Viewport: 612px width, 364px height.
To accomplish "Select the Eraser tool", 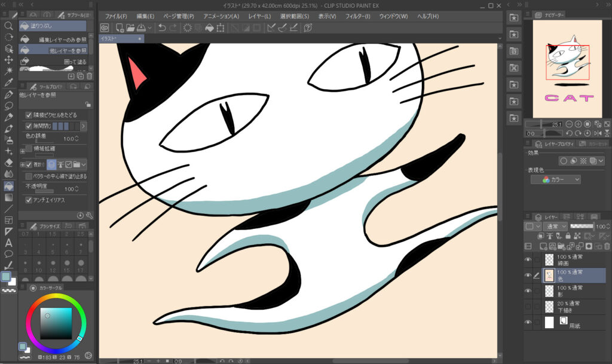I will coord(9,163).
